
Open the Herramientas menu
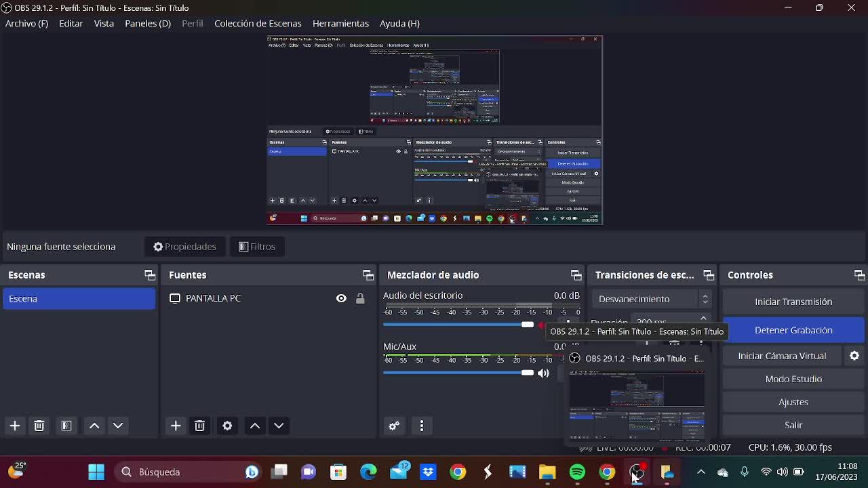point(340,23)
